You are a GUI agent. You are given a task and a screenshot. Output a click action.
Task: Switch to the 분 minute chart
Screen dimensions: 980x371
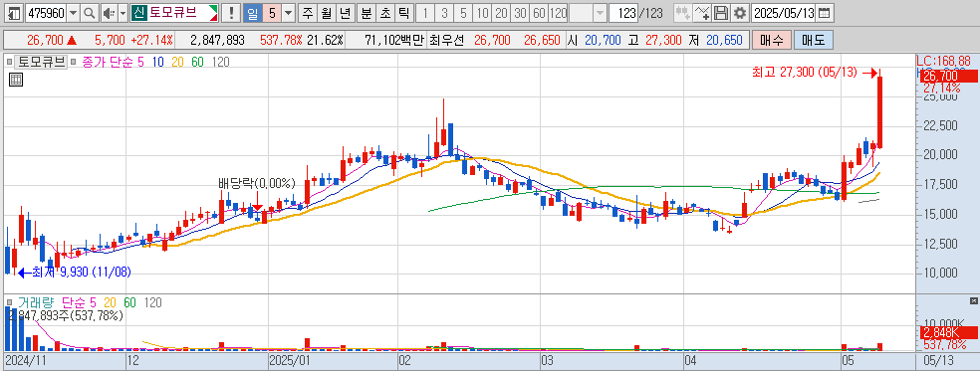point(367,13)
